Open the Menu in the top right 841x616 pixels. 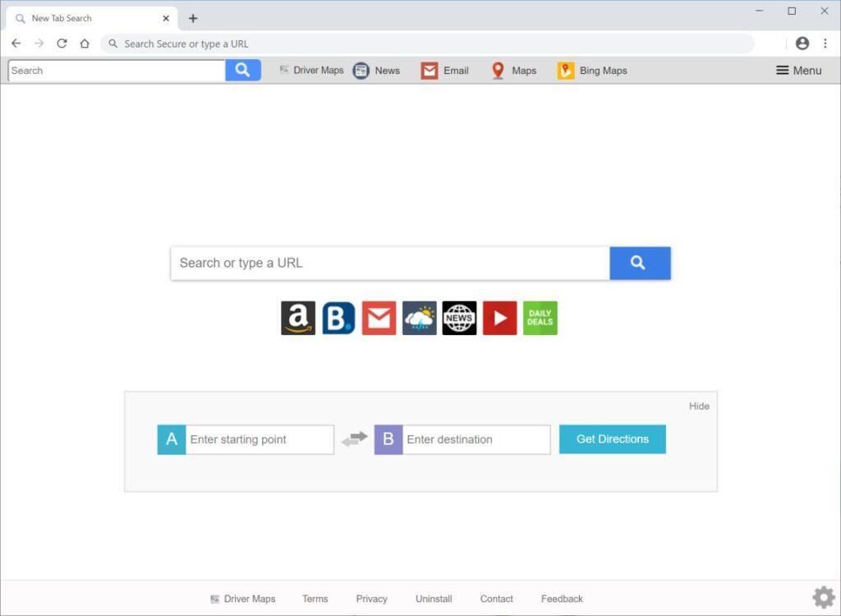797,71
